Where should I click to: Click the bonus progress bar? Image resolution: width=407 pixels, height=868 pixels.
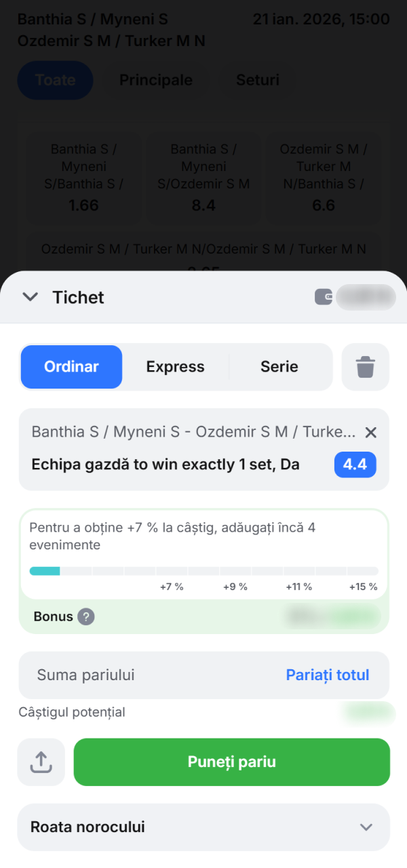tap(203, 571)
